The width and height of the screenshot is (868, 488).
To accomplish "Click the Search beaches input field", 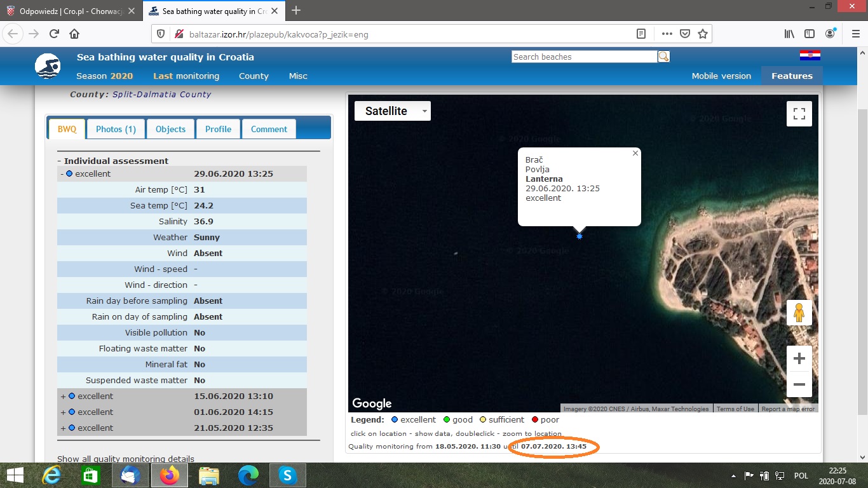I will pos(584,57).
